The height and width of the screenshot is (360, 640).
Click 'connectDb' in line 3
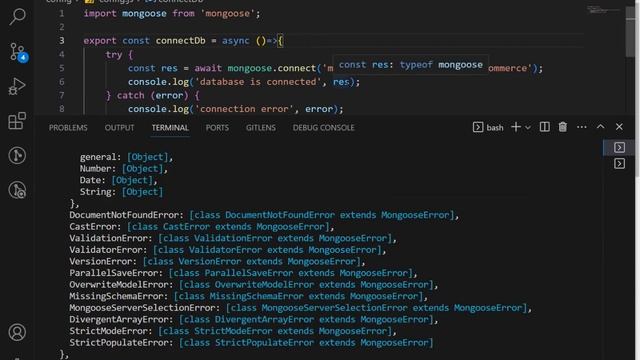[x=180, y=41]
